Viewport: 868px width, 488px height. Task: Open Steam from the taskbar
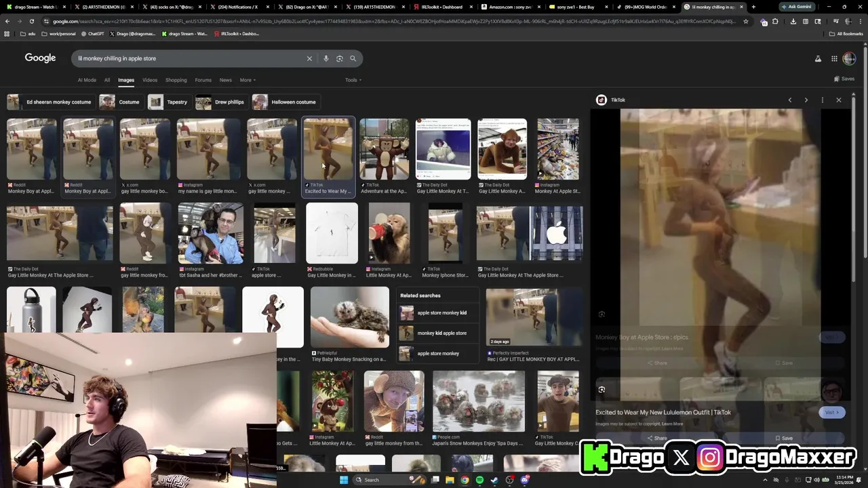click(494, 480)
